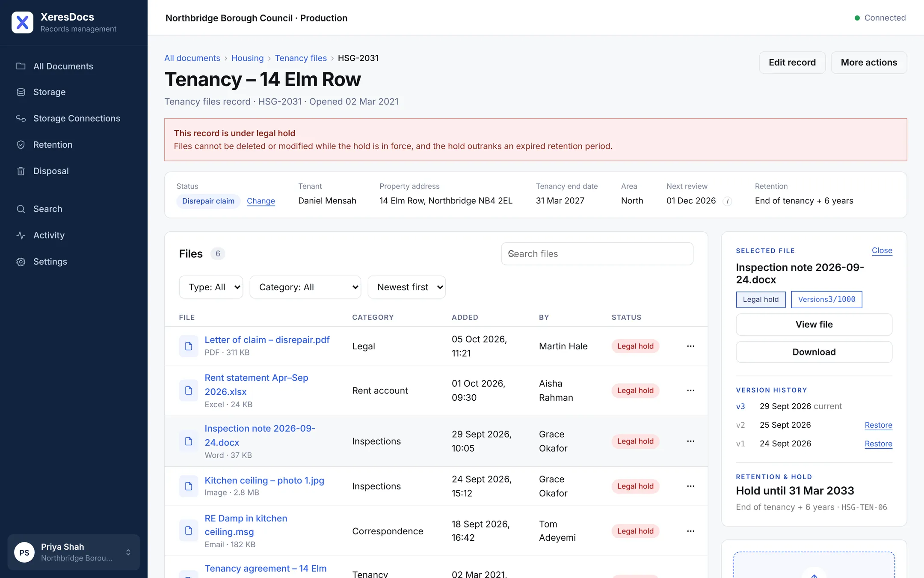This screenshot has height=578, width=924.
Task: Download the selected inspection note
Action: click(814, 352)
